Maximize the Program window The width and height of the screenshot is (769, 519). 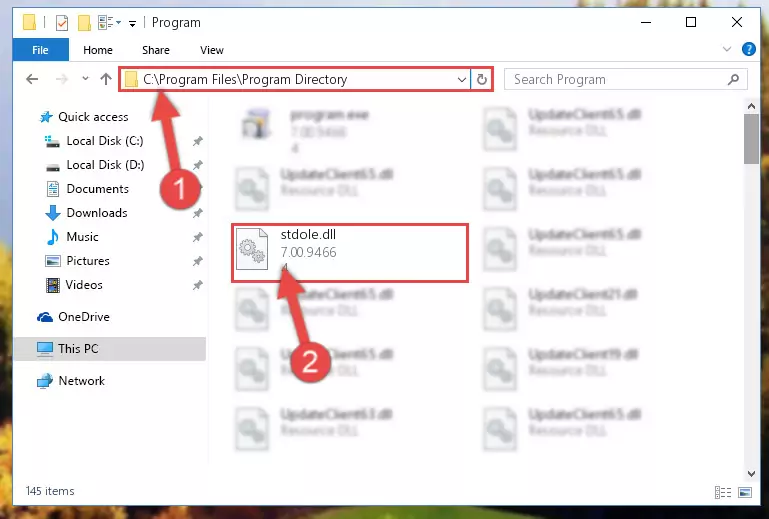click(691, 22)
